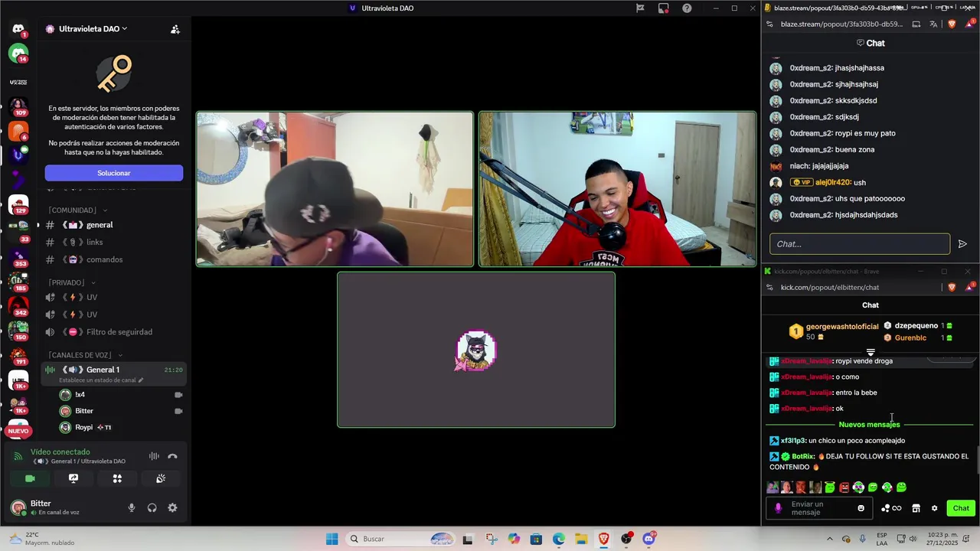
Task: Click the Solucionar button
Action: pos(114,173)
